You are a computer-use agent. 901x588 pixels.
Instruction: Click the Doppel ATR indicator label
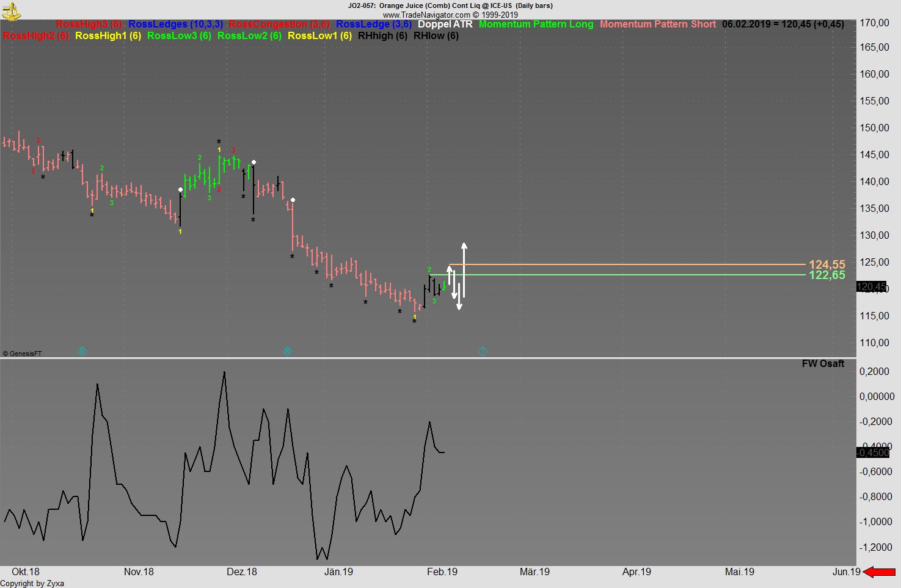point(445,24)
